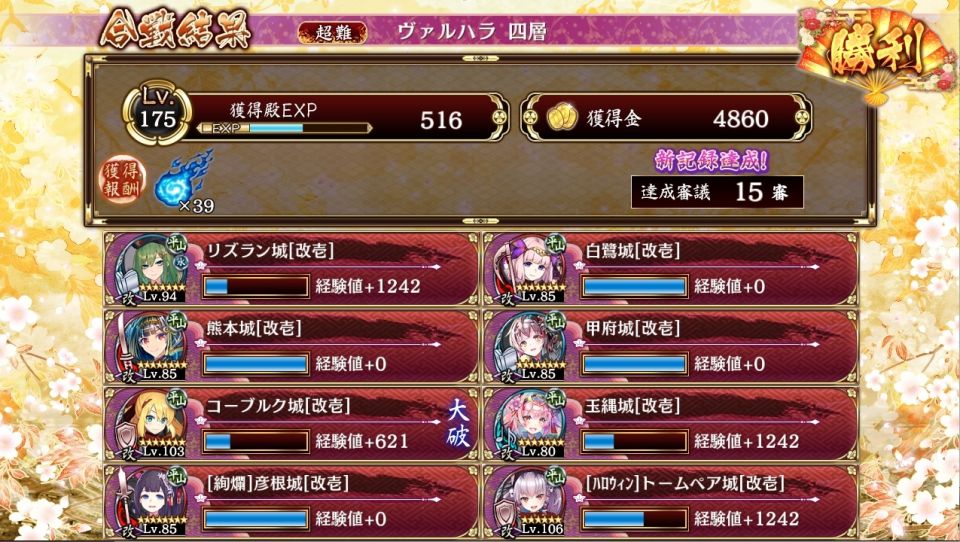Click the 合戦結果 header title
The width and height of the screenshot is (960, 542).
point(176,29)
